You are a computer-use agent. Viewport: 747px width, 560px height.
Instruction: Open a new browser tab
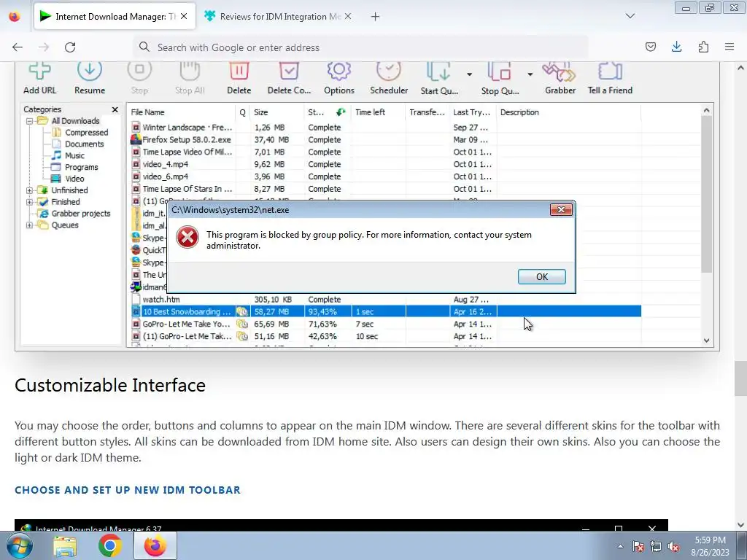tap(376, 17)
